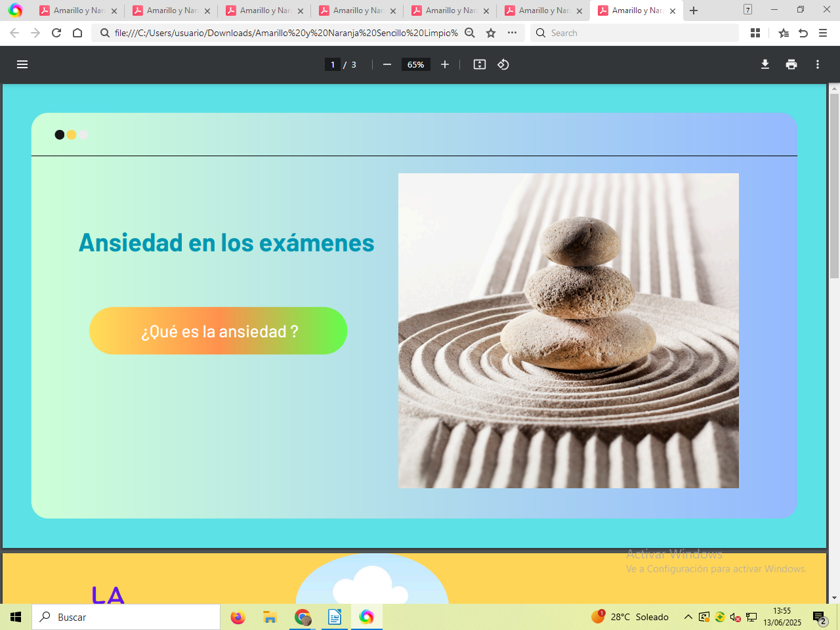Print the PDF document
840x630 pixels.
coord(791,64)
